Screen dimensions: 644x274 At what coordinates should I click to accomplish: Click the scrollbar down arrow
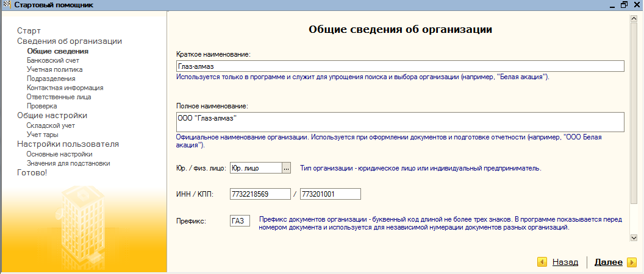pos(633,237)
